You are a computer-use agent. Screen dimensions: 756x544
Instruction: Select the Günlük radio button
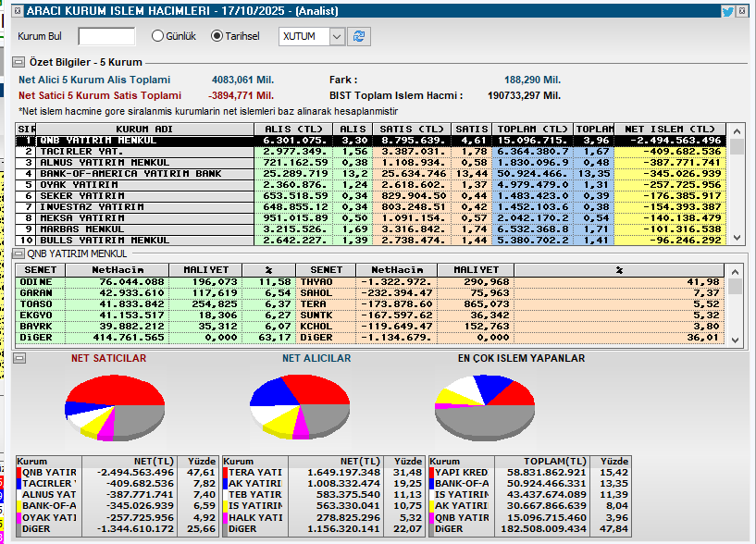click(x=157, y=36)
